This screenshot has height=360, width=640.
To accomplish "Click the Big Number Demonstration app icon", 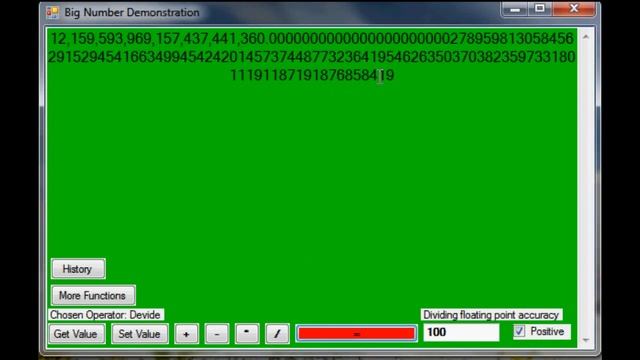I will pos(53,12).
